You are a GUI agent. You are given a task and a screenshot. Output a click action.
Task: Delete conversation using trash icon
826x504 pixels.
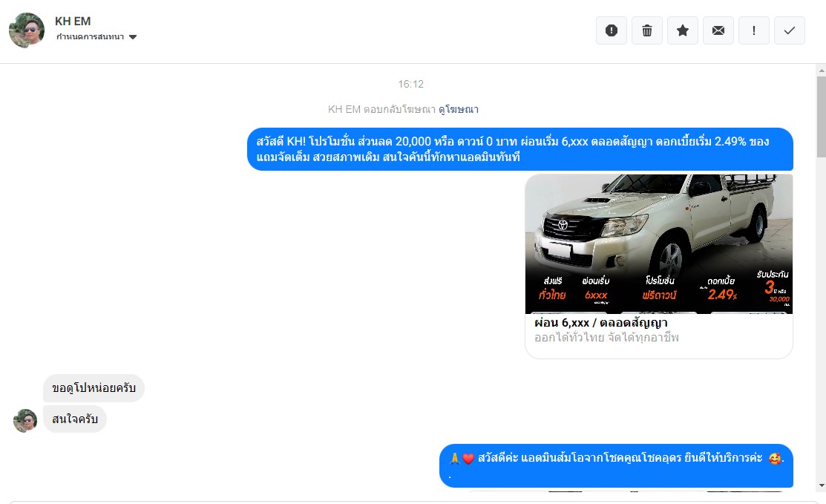(647, 30)
